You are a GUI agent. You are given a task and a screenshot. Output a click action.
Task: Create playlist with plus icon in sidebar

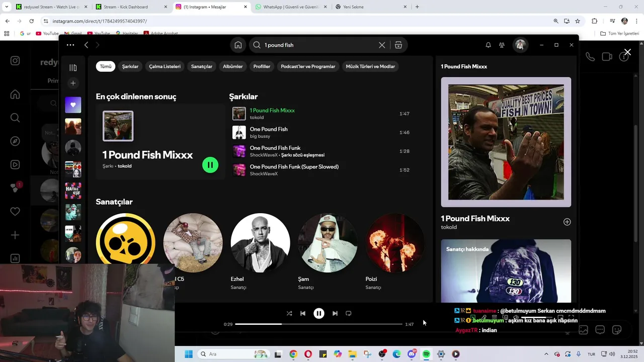[x=73, y=83]
